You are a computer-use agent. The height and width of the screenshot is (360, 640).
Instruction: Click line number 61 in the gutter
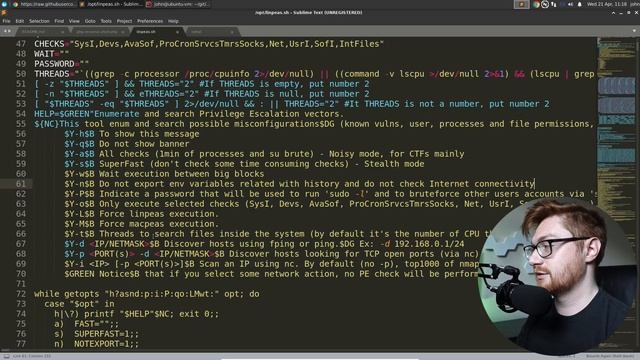21,184
